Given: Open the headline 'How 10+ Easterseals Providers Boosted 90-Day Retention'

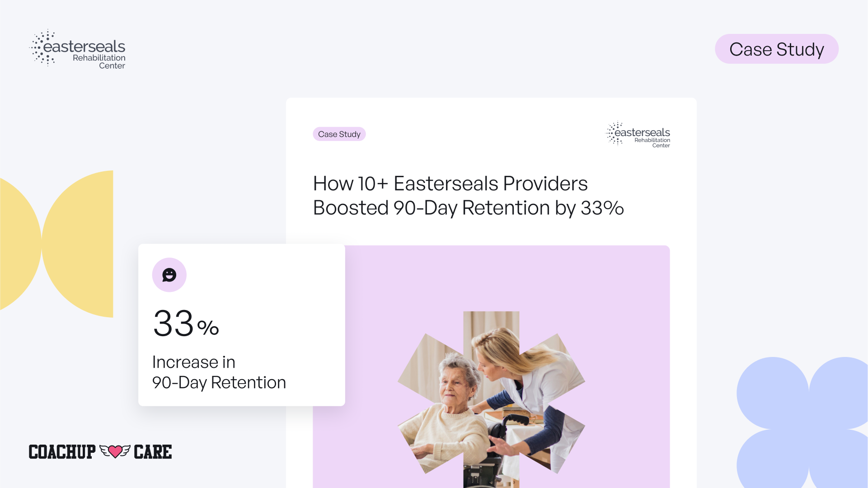Looking at the screenshot, I should (468, 195).
